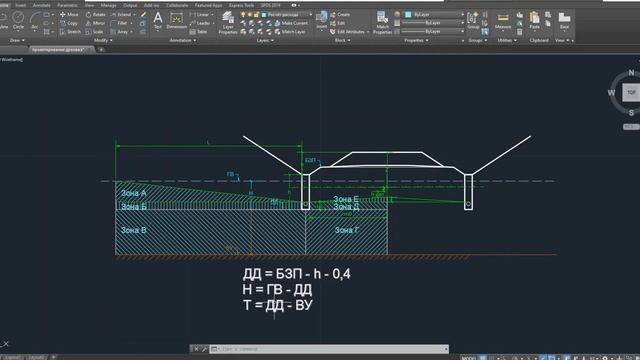Image resolution: width=640 pixels, height=360 pixels.
Task: Open the layer name dropdown
Action: [x=311, y=14]
